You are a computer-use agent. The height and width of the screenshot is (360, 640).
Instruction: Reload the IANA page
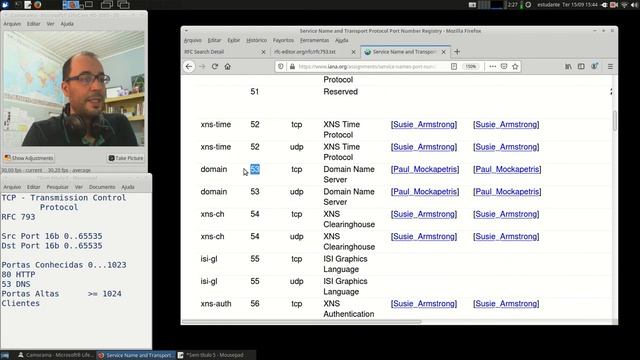coord(215,67)
